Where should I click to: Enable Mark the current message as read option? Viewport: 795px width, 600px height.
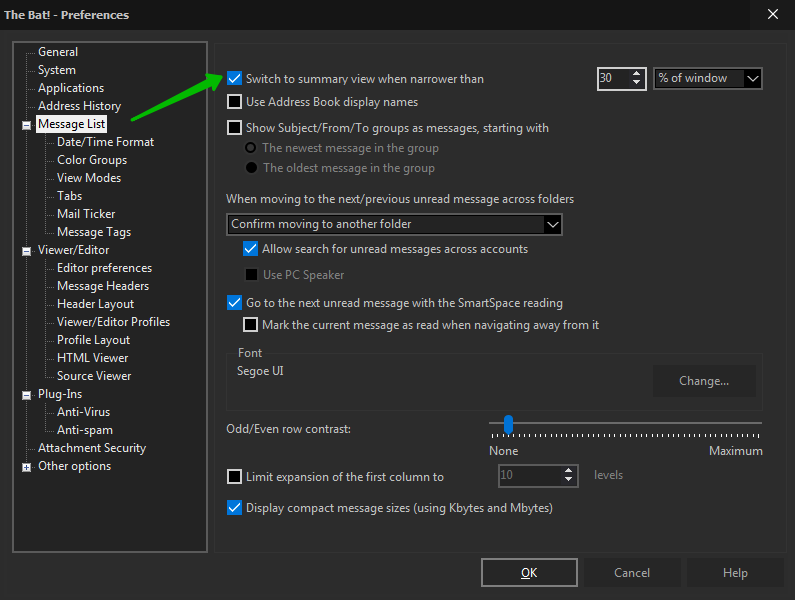(x=250, y=325)
